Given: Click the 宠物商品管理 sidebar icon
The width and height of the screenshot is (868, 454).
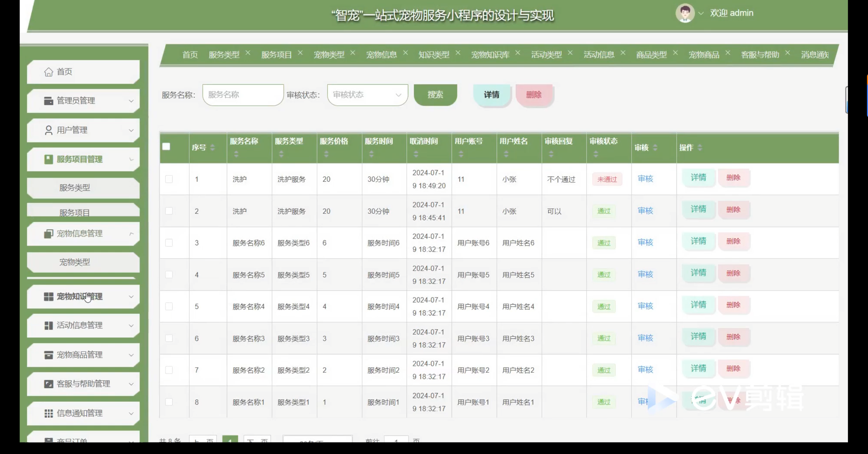Looking at the screenshot, I should click(x=48, y=355).
